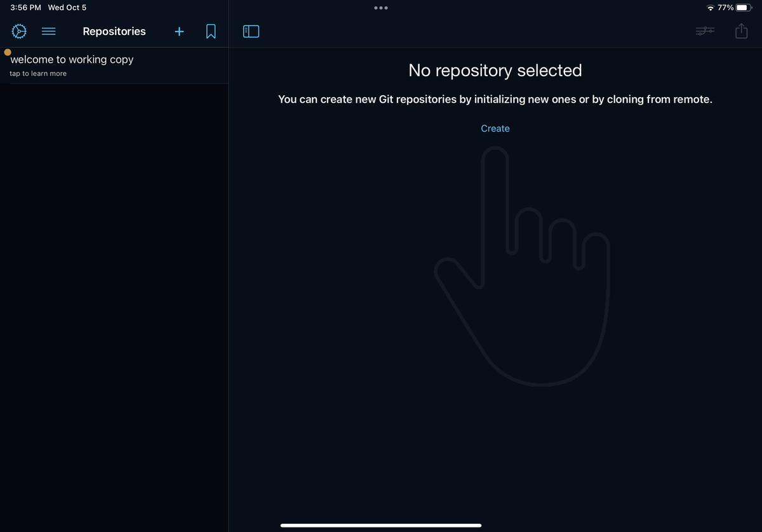Tap the commit graph icon in the toolbar
Image resolution: width=762 pixels, height=532 pixels.
pos(705,30)
